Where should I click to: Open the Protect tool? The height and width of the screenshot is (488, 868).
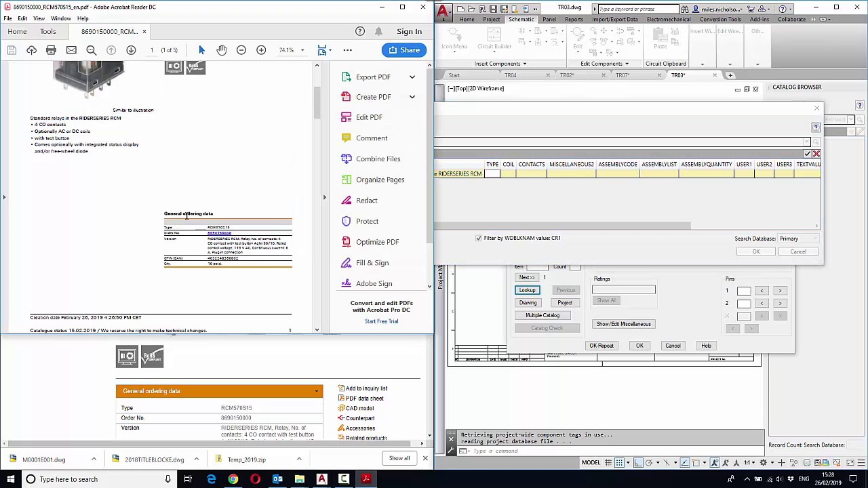pyautogui.click(x=367, y=221)
